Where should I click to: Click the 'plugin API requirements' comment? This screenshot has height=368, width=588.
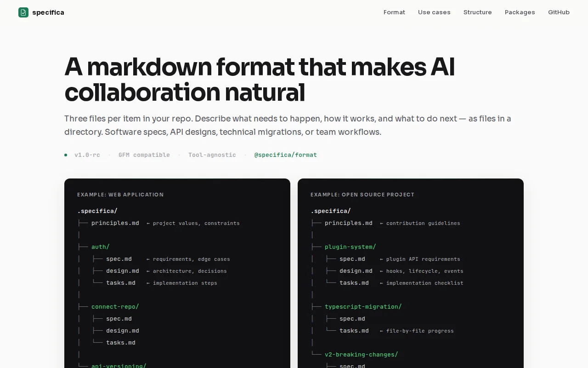420,259
